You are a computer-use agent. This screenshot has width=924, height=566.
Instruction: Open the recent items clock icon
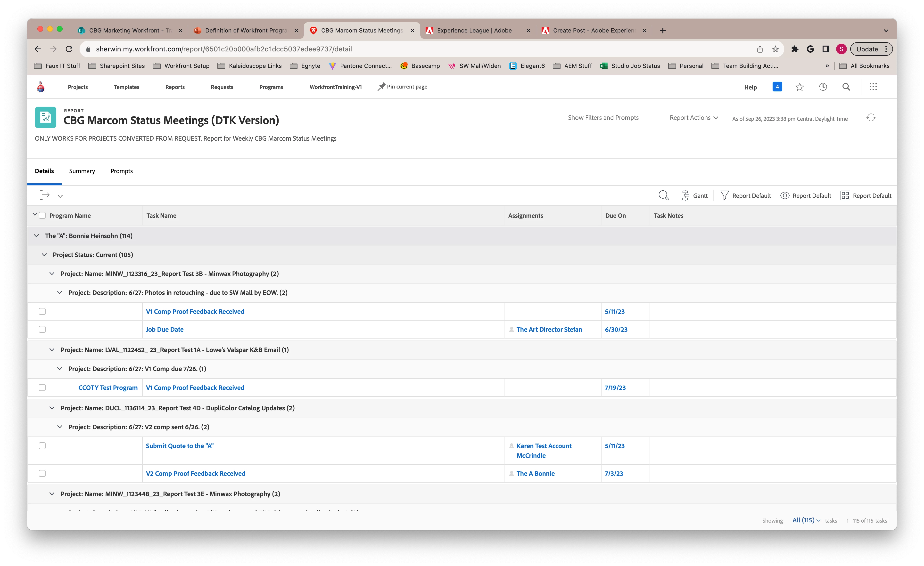(823, 87)
